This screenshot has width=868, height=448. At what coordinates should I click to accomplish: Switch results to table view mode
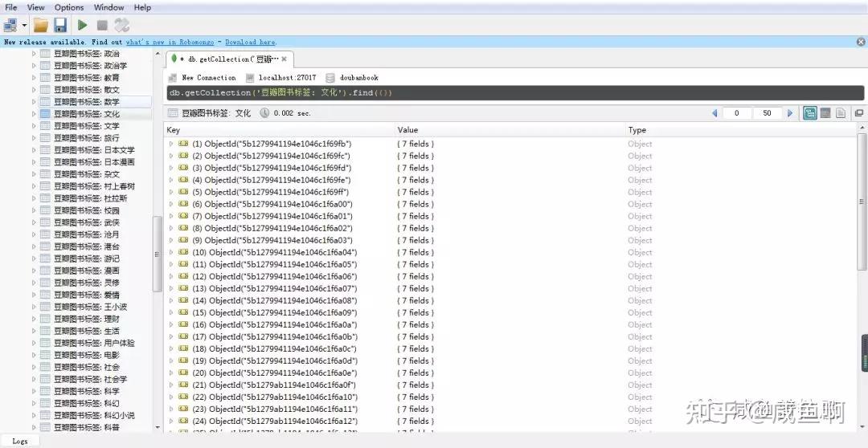825,113
